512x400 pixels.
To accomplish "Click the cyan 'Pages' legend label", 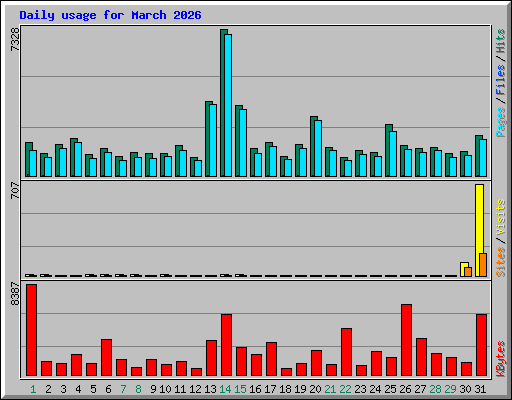I will (x=501, y=122).
